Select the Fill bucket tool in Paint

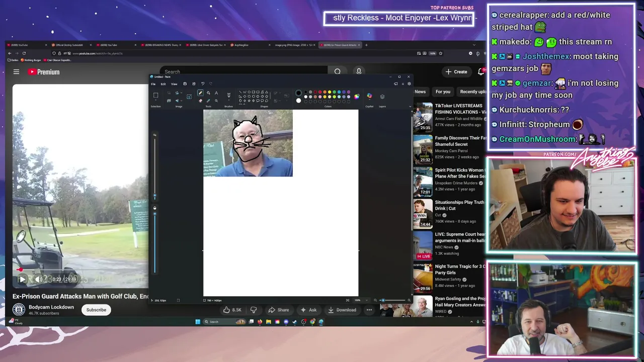tap(208, 93)
